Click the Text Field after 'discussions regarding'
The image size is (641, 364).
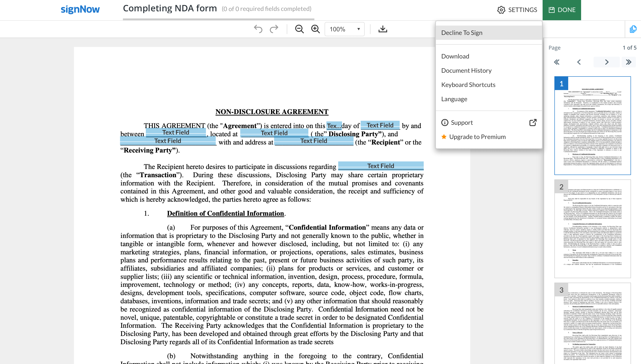pos(381,166)
